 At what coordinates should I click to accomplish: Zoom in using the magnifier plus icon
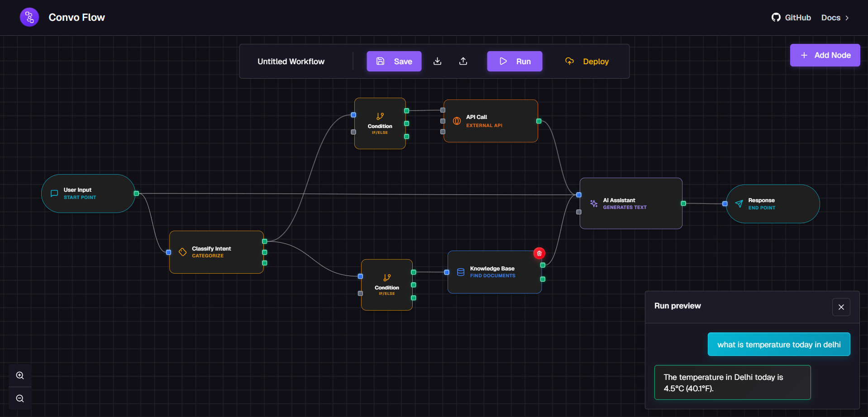point(19,375)
